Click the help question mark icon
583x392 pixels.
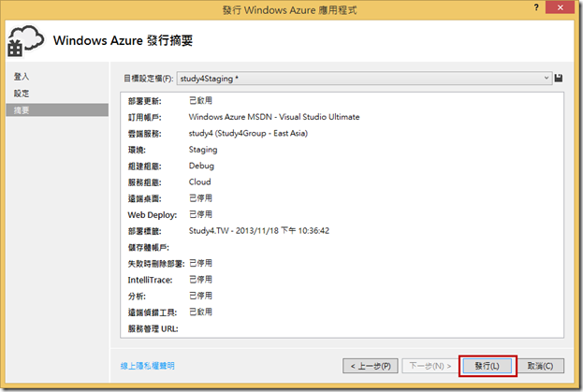tap(536, 7)
